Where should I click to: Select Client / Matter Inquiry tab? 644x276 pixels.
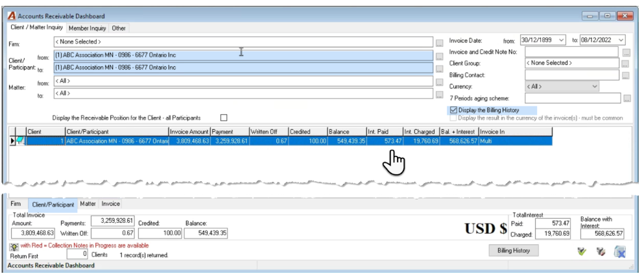36,27
